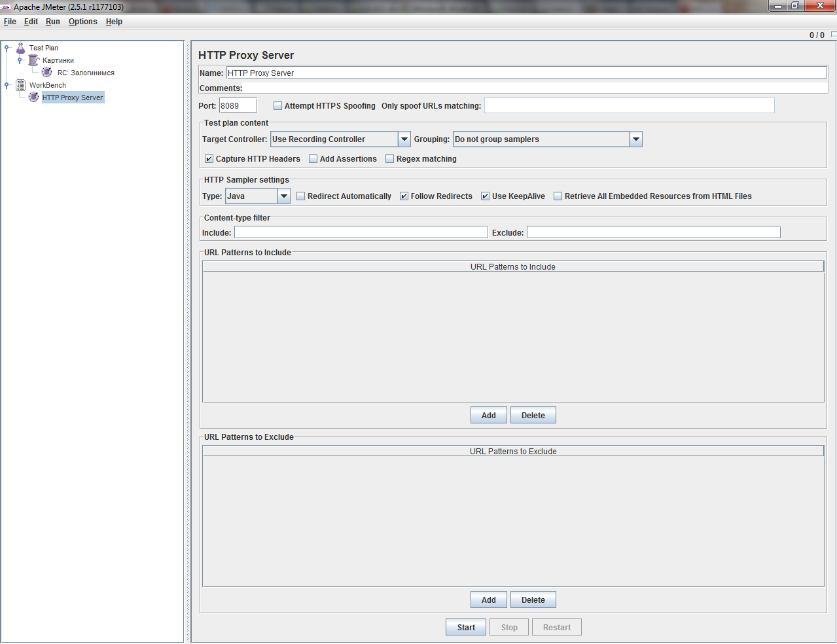The height and width of the screenshot is (644, 837).
Task: Turn off Use KeepAlive
Action: pos(486,196)
